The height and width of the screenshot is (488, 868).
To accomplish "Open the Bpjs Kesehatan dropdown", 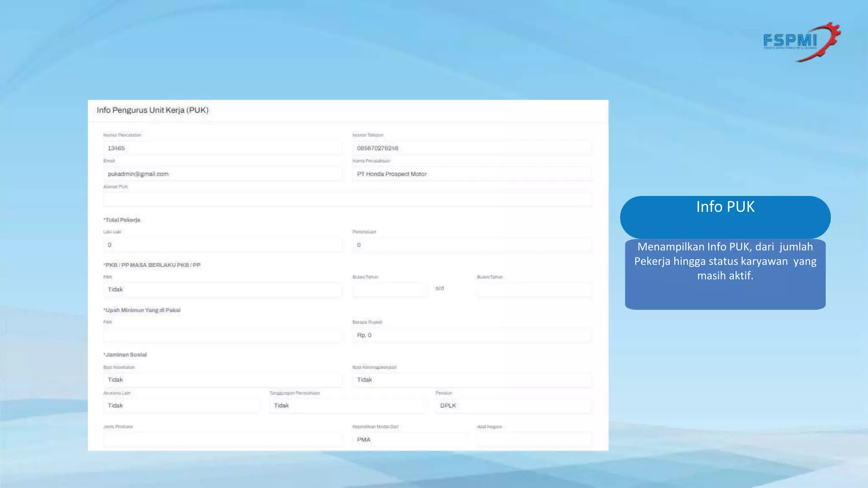I will click(x=222, y=380).
